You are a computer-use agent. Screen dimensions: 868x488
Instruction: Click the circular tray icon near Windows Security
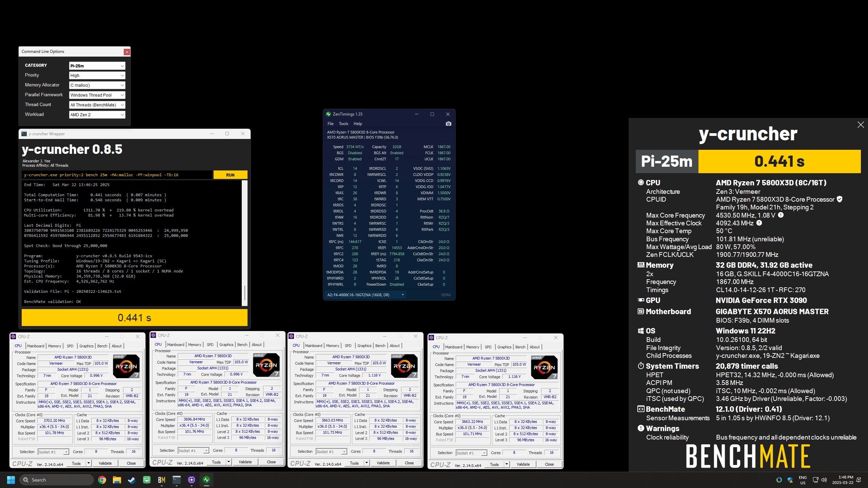(779, 480)
